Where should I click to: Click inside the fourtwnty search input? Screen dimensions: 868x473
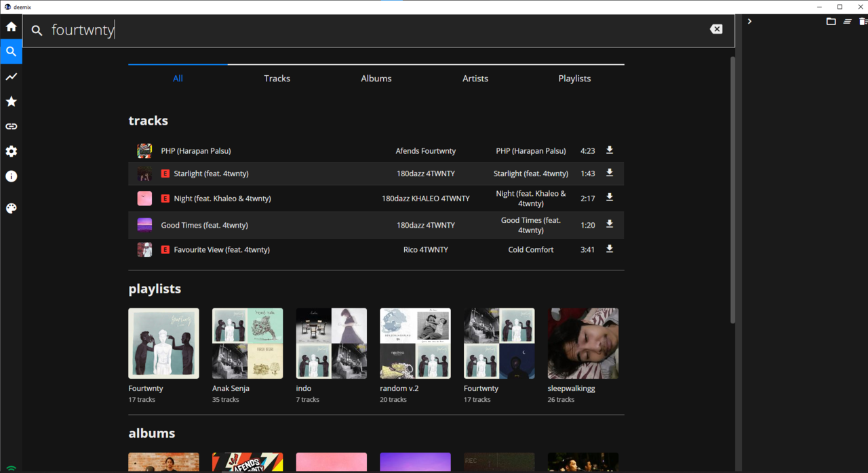click(203, 30)
